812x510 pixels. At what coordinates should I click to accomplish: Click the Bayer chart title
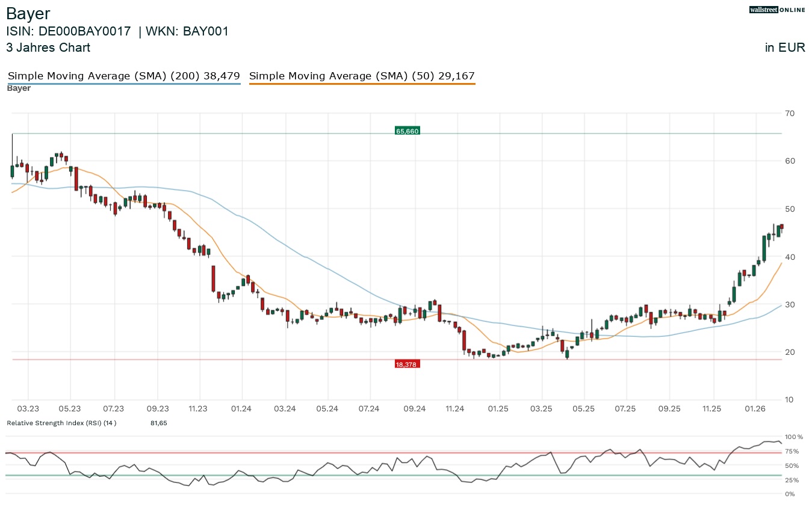click(x=28, y=14)
